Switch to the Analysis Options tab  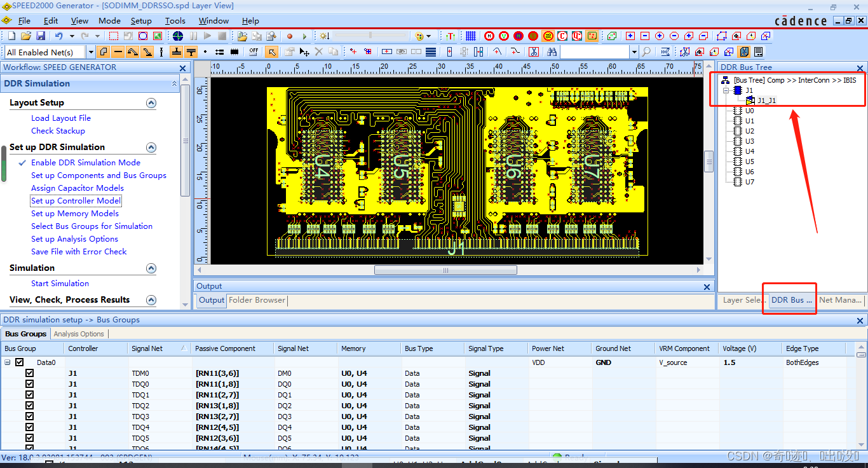[79, 334]
